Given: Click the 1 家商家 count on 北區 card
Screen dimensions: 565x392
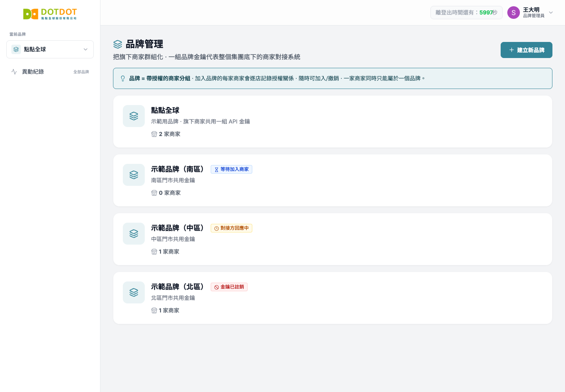Looking at the screenshot, I should tap(169, 310).
